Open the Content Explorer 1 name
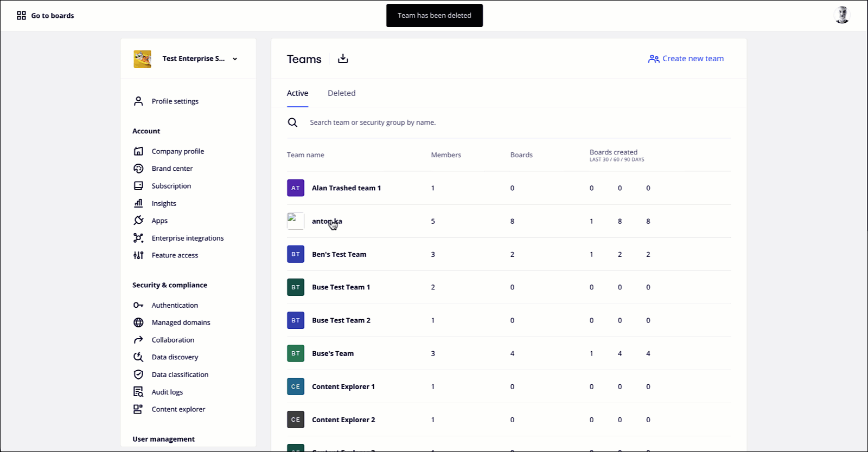The image size is (868, 452). [343, 386]
